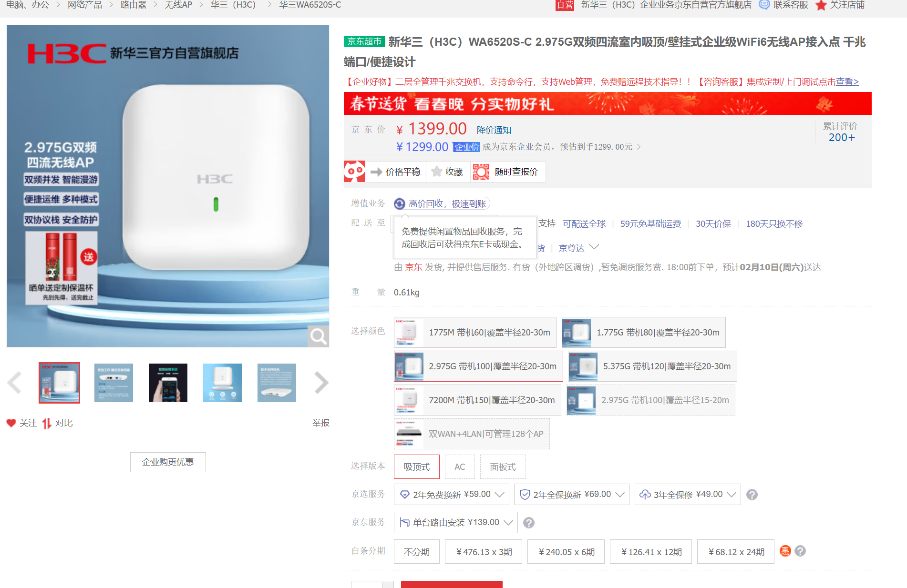
Task: Choose the 吸顶式 version
Action: coord(417,466)
